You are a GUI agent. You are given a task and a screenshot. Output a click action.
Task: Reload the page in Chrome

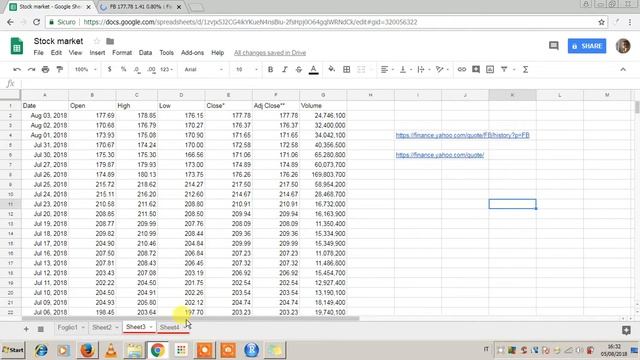click(x=36, y=22)
